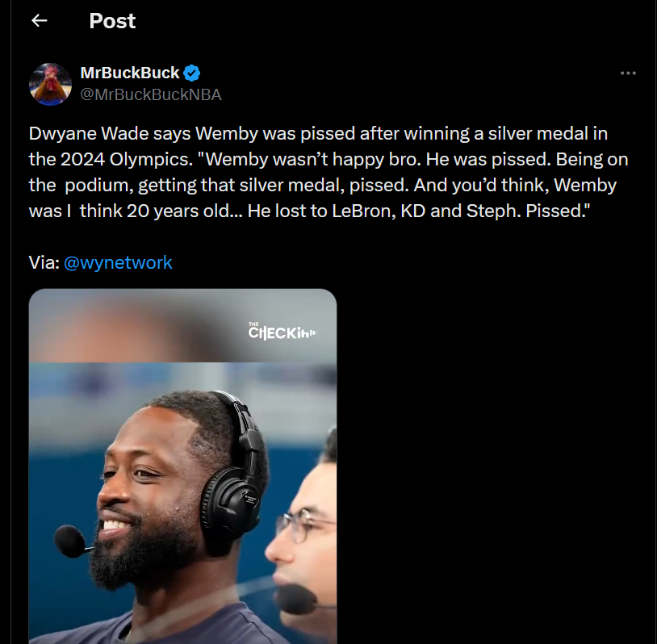Click the phrase "2024 Olympics" in post
Image resolution: width=657 pixels, height=644 pixels.
pos(126,160)
